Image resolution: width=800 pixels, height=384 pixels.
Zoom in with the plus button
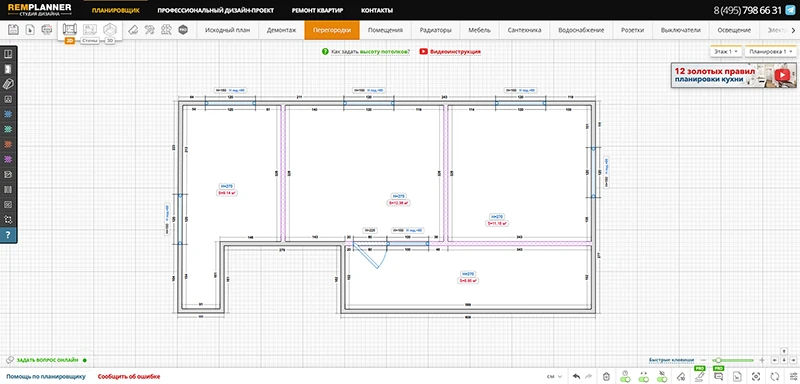pyautogui.click(x=762, y=360)
